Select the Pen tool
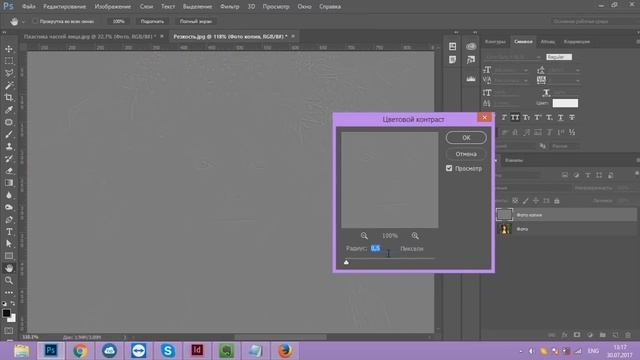This screenshot has height=360, width=640. 9,220
